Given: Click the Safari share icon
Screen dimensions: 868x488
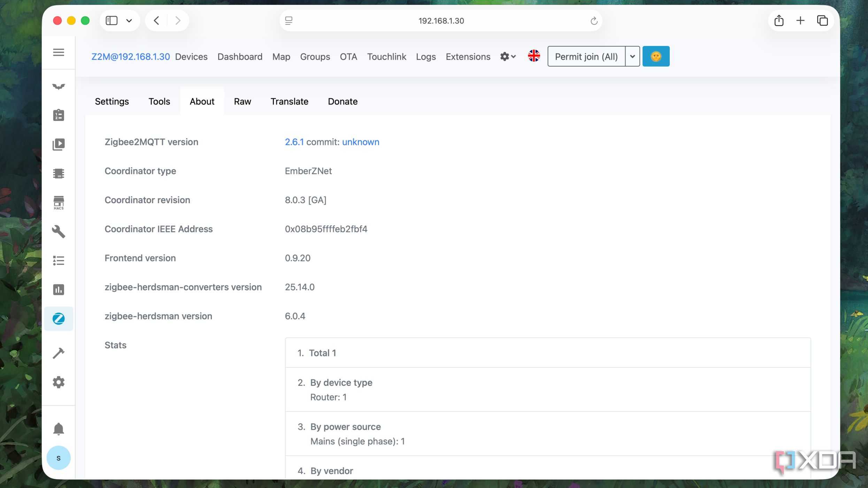Looking at the screenshot, I should pos(779,21).
